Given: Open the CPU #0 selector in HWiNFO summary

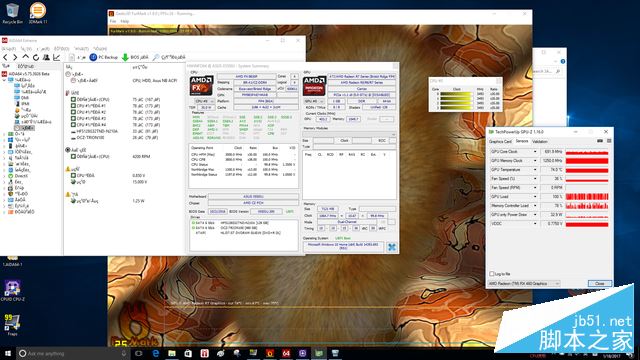Looking at the screenshot, I should coord(204,101).
